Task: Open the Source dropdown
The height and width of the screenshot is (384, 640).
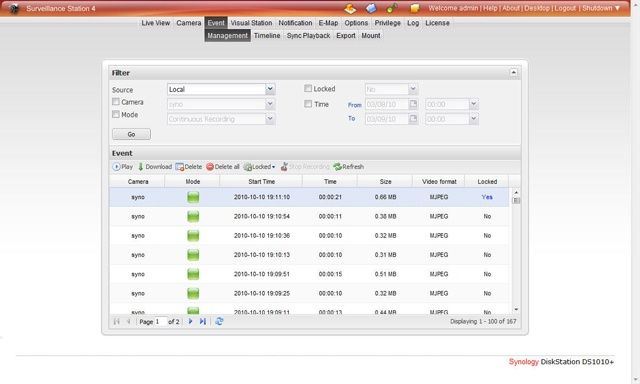Action: coord(270,89)
